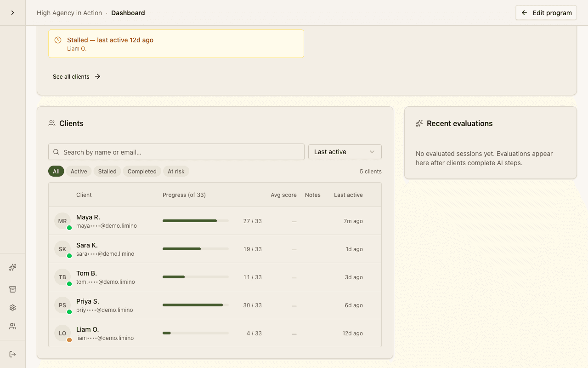Filter clients by At risk
Image resolution: width=588 pixels, height=368 pixels.
pos(176,171)
